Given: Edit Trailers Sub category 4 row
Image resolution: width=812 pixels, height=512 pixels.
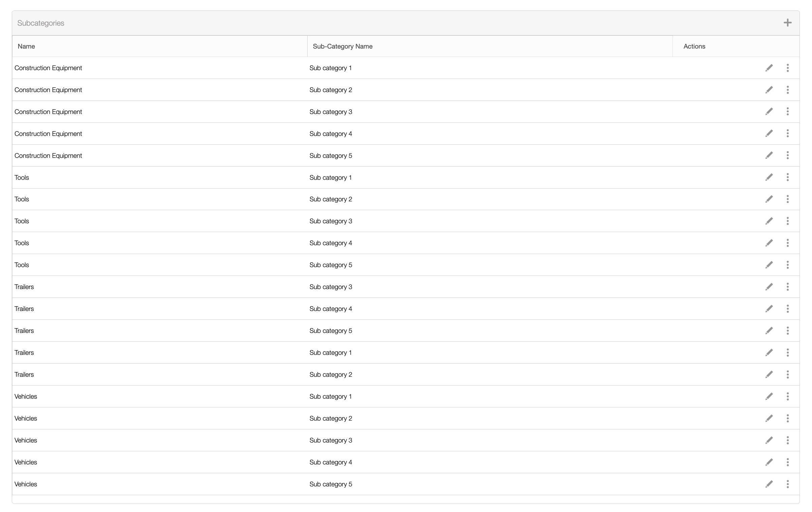Looking at the screenshot, I should click(769, 309).
